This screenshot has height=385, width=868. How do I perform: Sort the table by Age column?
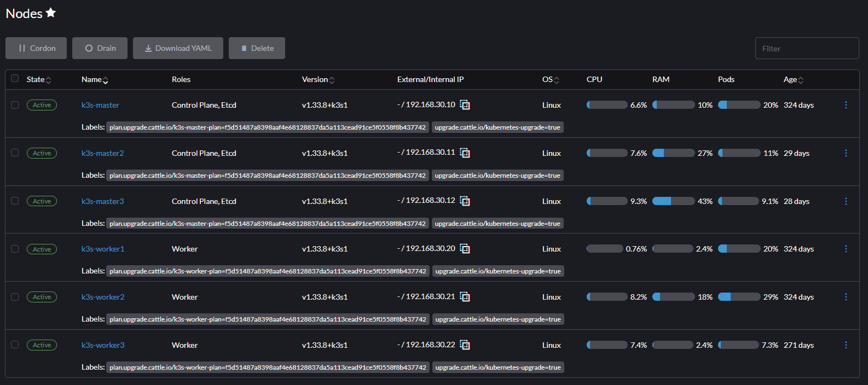coord(794,80)
